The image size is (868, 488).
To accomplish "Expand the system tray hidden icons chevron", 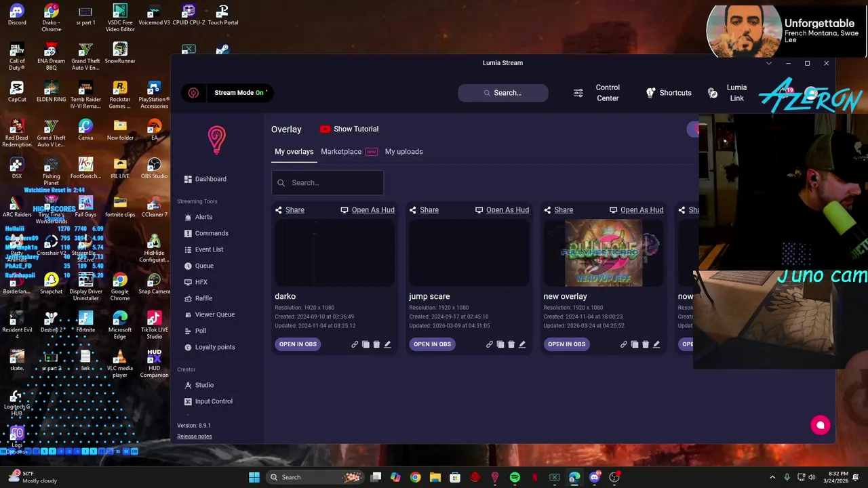I will pos(772,477).
